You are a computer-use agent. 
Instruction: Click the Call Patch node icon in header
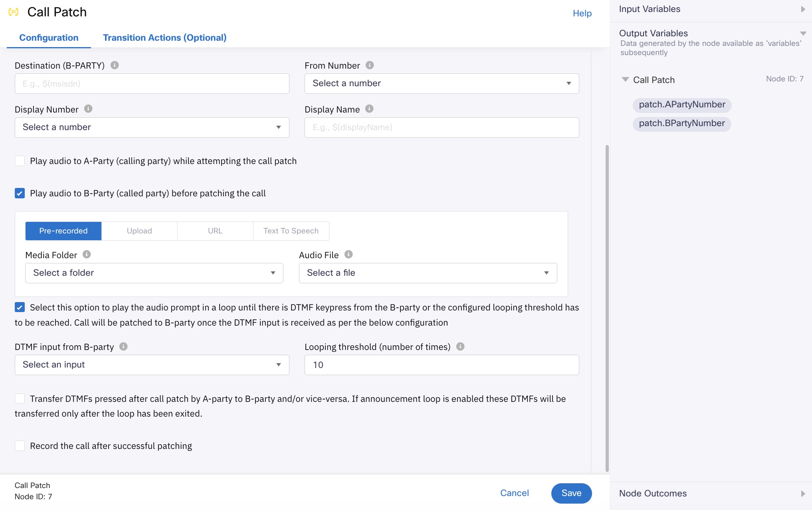click(x=14, y=12)
